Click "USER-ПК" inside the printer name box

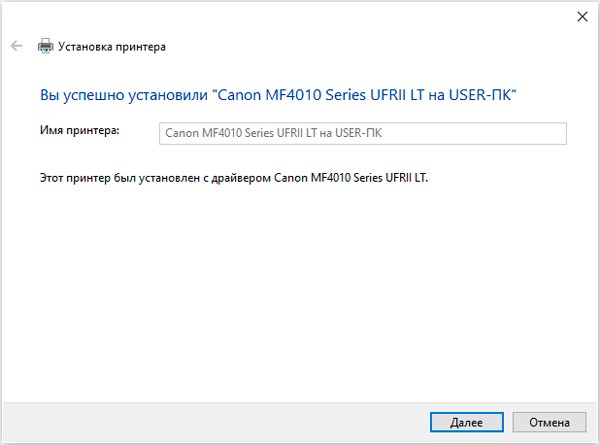tap(358, 133)
